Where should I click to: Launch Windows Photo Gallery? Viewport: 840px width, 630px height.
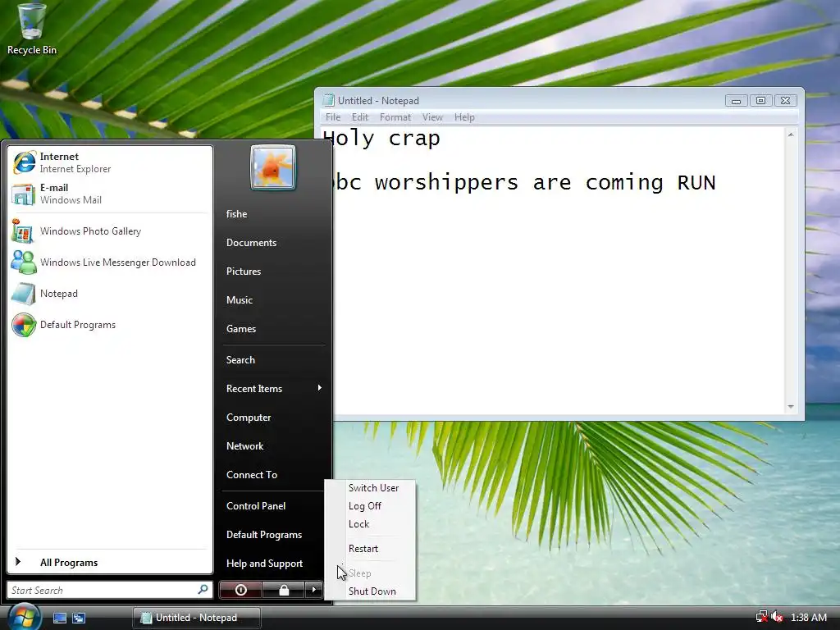click(110, 231)
